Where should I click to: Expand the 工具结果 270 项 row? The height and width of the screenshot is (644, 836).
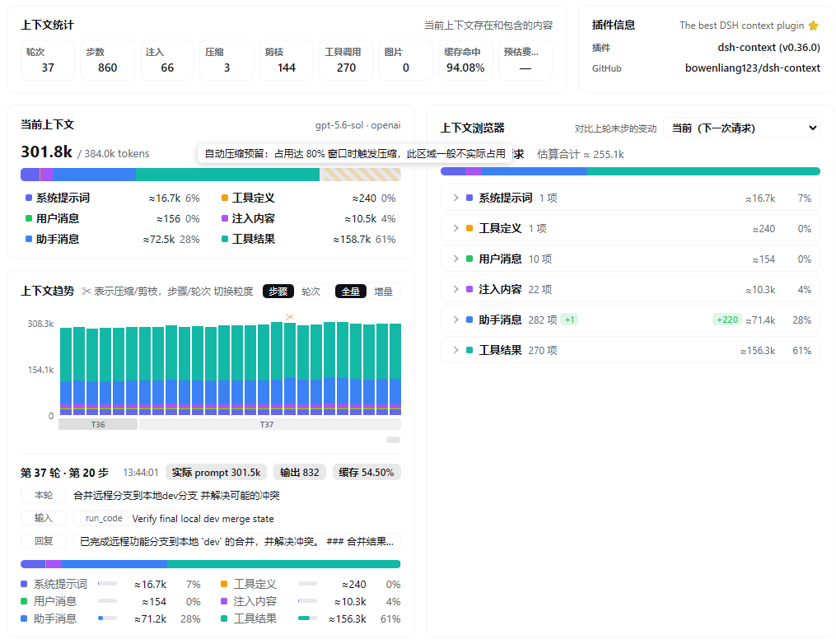(630, 350)
